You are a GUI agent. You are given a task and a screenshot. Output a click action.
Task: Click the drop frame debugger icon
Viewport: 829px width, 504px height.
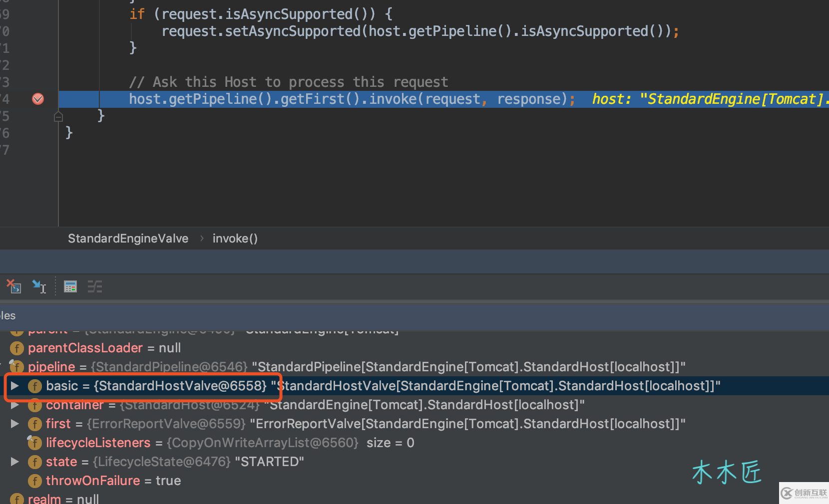click(13, 286)
